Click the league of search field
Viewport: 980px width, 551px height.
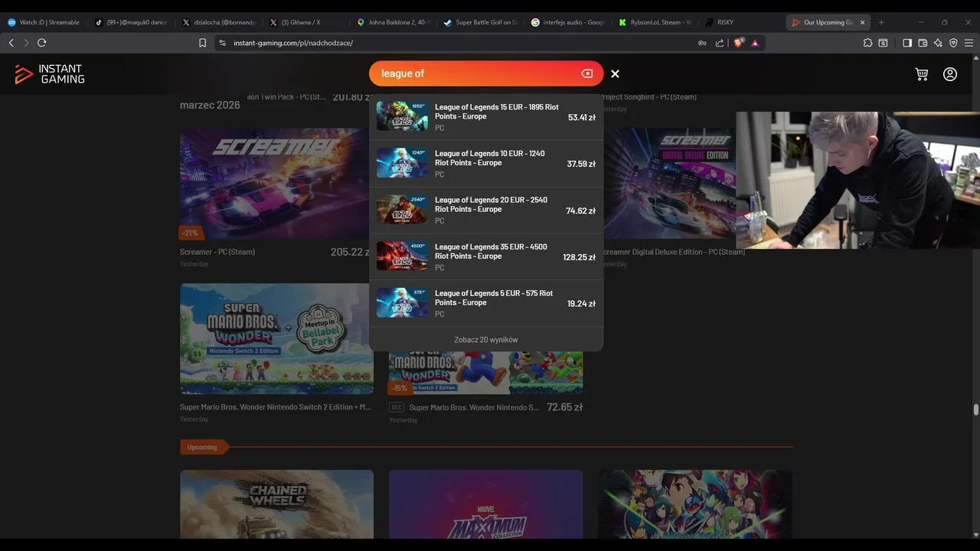pyautogui.click(x=479, y=73)
